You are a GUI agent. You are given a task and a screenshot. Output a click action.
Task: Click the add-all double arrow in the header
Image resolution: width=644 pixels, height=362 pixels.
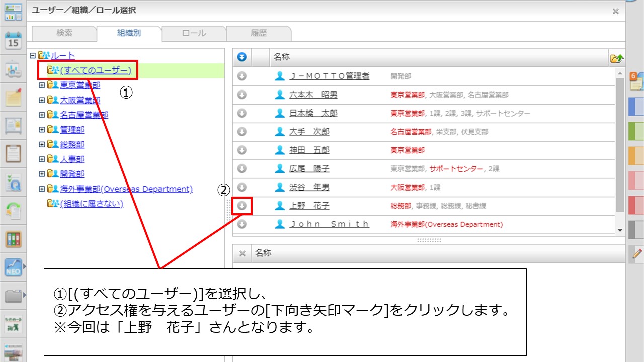(x=242, y=57)
